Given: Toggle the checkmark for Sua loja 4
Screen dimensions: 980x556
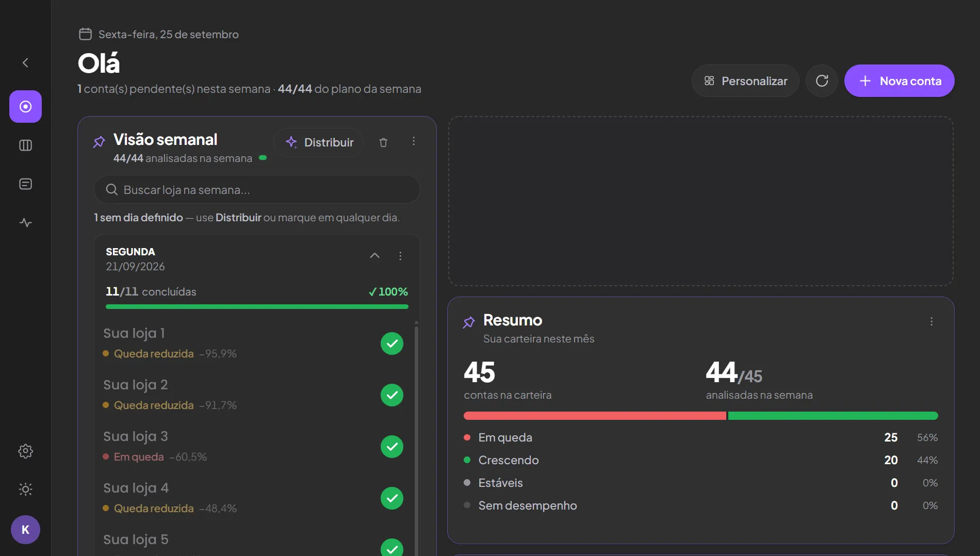Looking at the screenshot, I should (392, 498).
